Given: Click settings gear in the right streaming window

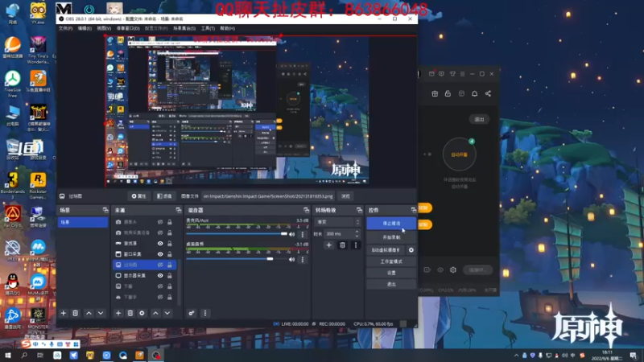Looking at the screenshot, I should click(x=453, y=270).
